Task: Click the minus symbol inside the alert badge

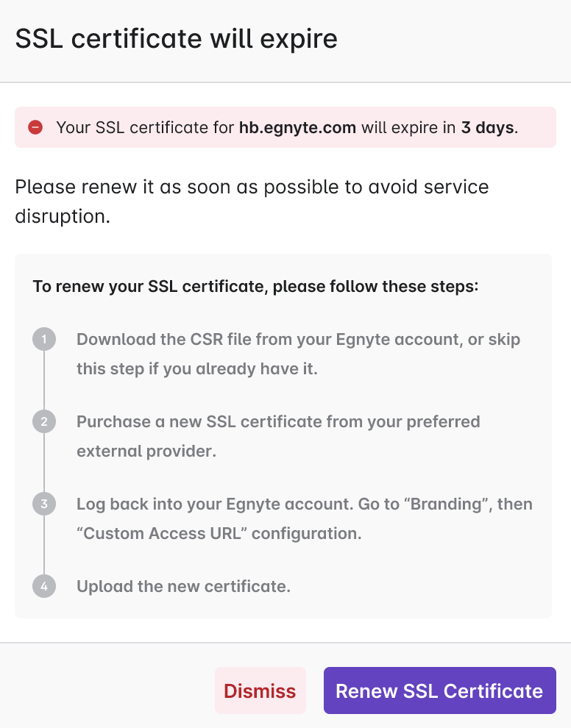Action: (x=36, y=127)
